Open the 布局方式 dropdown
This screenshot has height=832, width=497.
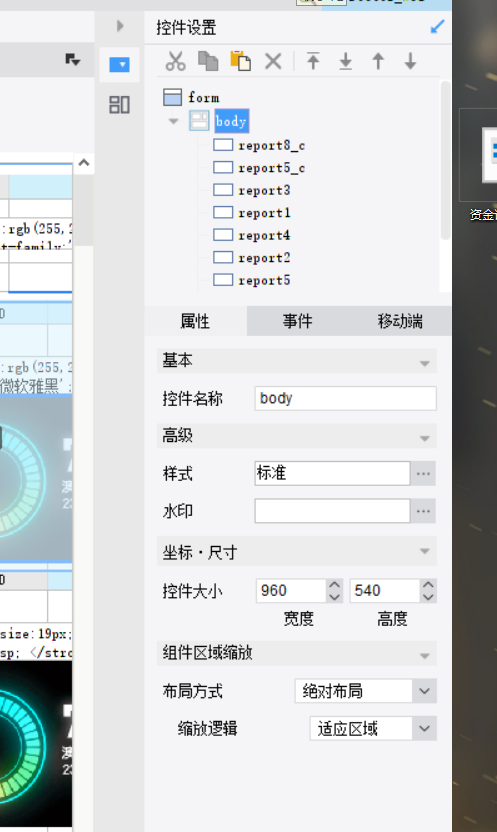424,691
